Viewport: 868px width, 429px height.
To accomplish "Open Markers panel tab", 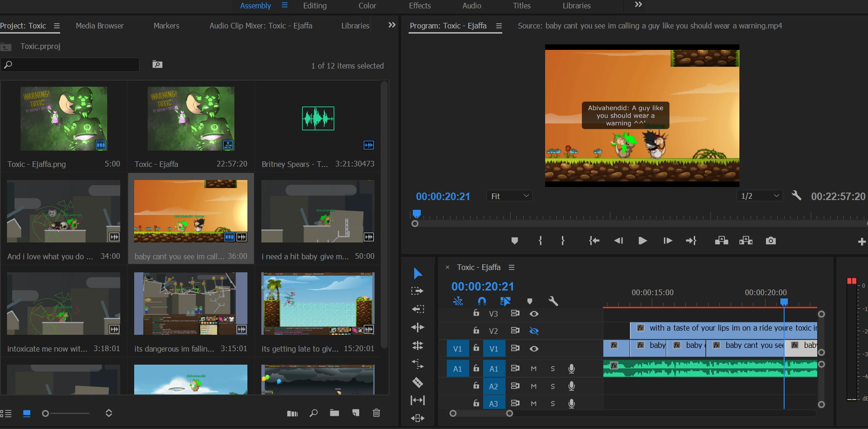I will [166, 26].
